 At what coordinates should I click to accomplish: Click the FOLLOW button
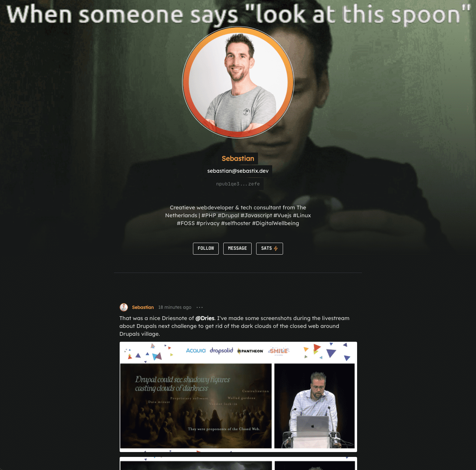[x=206, y=249]
